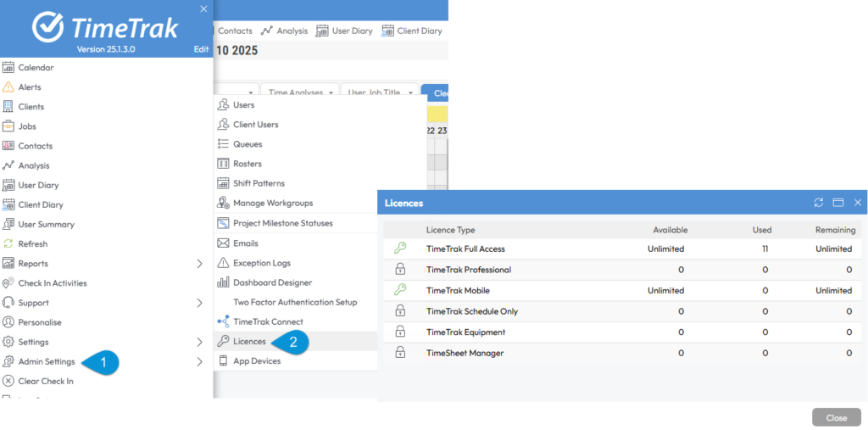Click the Emails envelope icon
The width and height of the screenshot is (868, 430).
click(223, 243)
